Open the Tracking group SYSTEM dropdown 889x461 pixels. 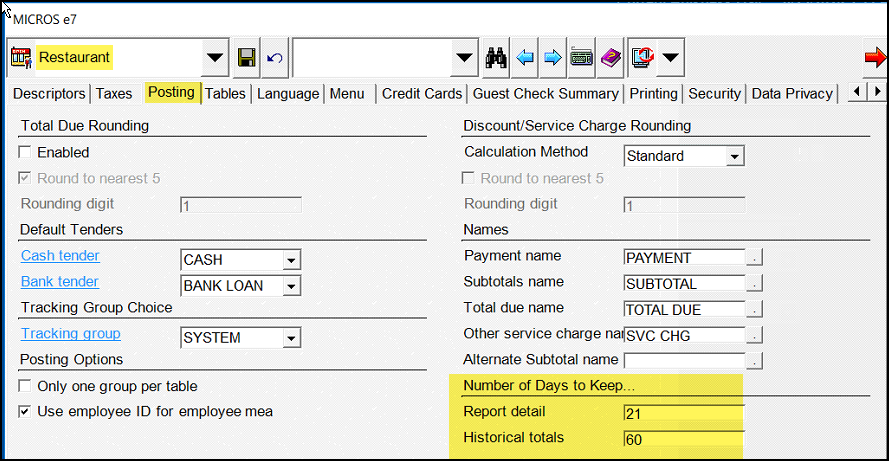coord(291,338)
